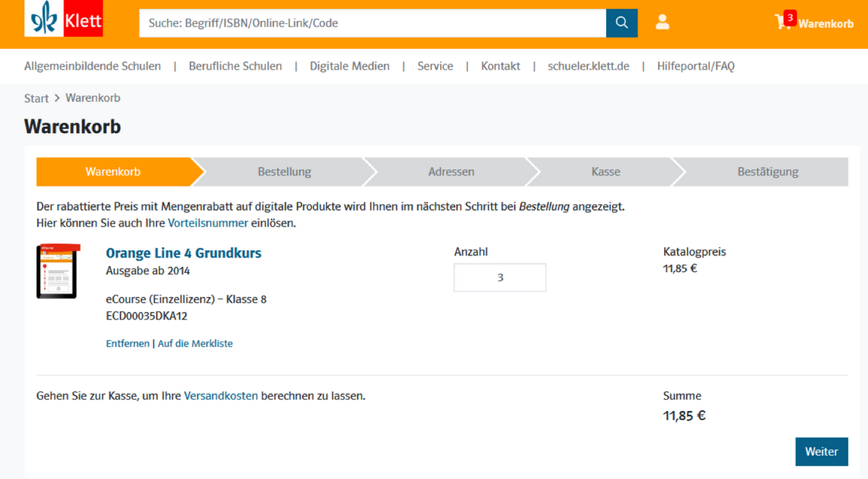Remove item via Entfernen link

point(128,343)
